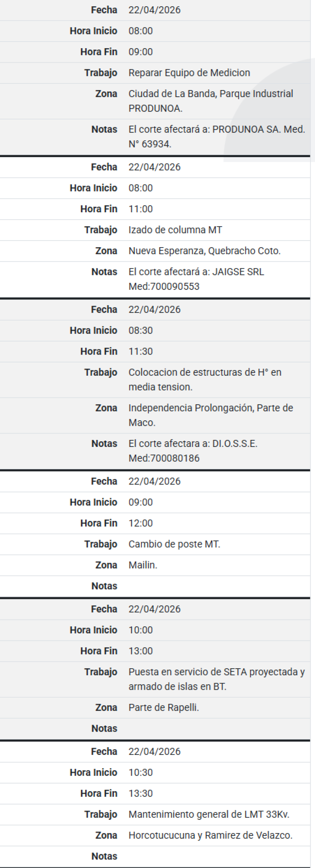315x868 pixels.
Task: Select 'Mantenimiento general de LMT 33Kv.' work entry
Action: pyautogui.click(x=209, y=814)
